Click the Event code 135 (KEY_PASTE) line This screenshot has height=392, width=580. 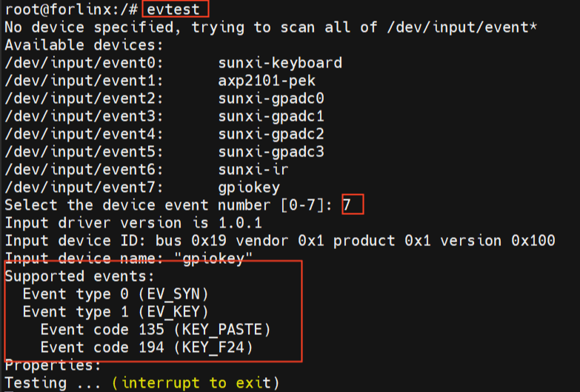156,329
